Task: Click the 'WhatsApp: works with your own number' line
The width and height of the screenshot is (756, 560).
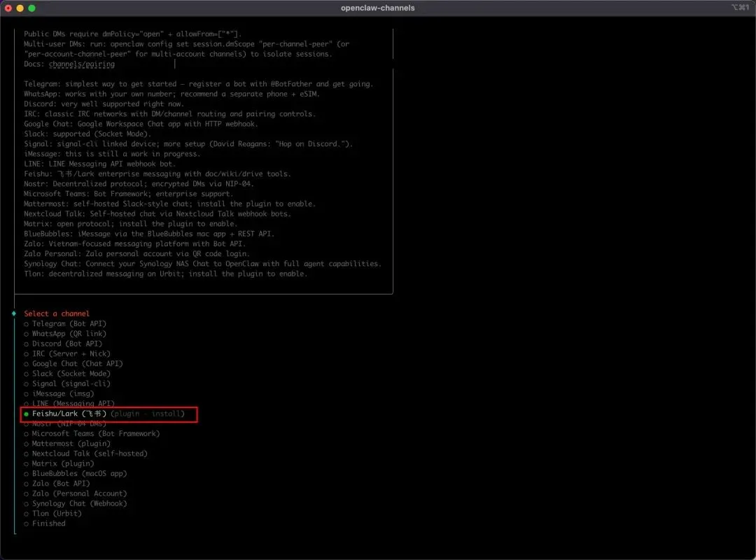Action: (172, 94)
